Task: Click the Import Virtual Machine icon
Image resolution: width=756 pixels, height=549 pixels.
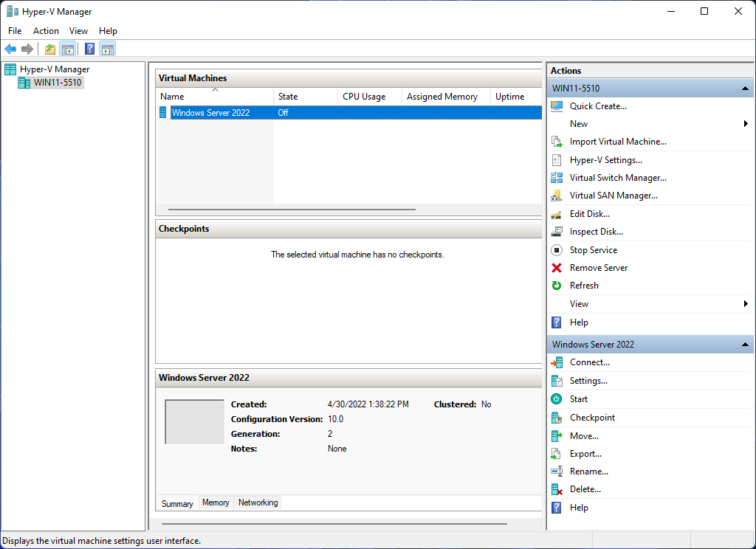Action: (557, 142)
